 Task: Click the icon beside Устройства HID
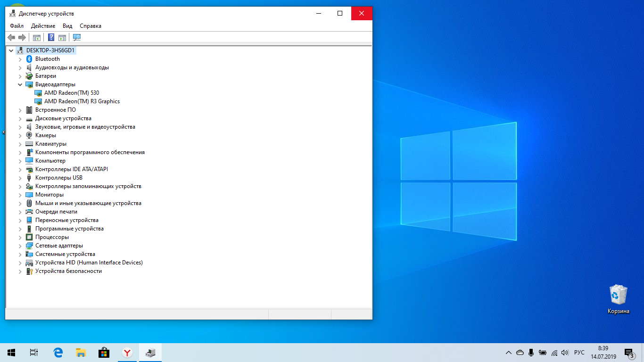(x=29, y=263)
